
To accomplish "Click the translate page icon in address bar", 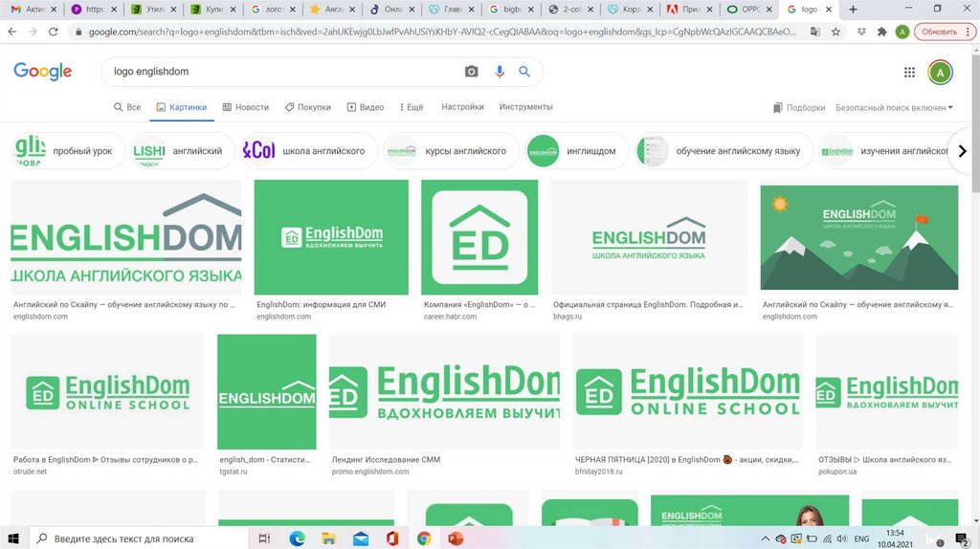I will pos(814,32).
